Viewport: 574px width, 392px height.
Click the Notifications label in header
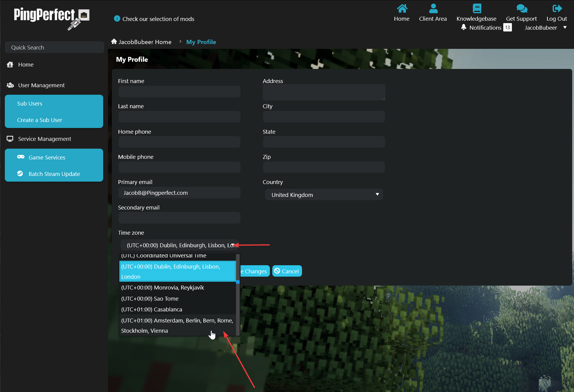[485, 28]
